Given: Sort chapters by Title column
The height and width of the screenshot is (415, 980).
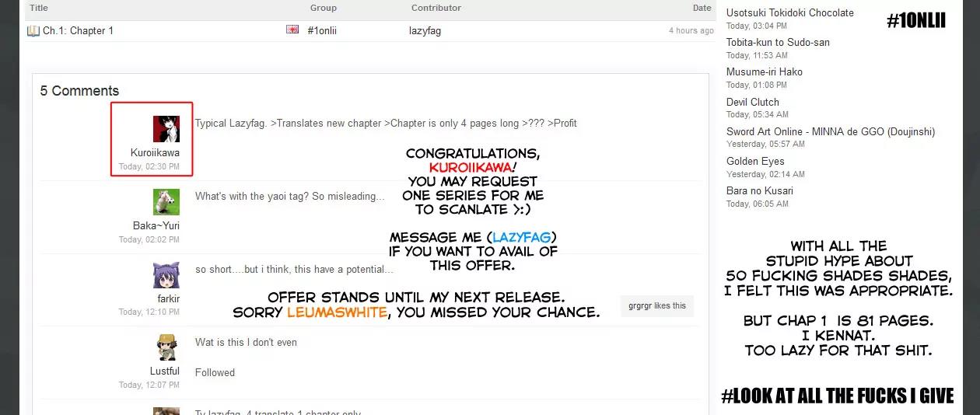Looking at the screenshot, I should coord(39,8).
